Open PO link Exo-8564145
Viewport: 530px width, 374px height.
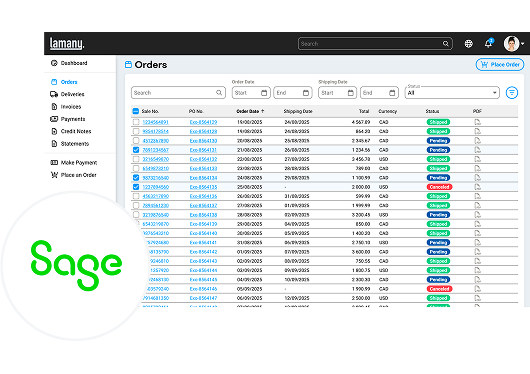pyautogui.click(x=203, y=280)
